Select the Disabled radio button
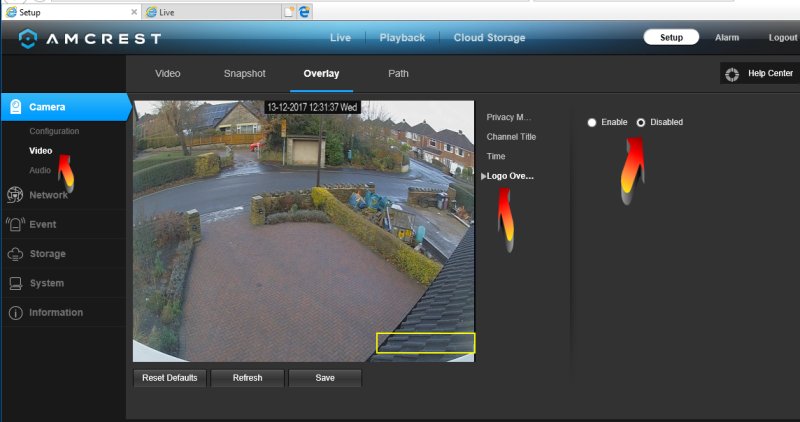800x422 pixels. click(641, 122)
